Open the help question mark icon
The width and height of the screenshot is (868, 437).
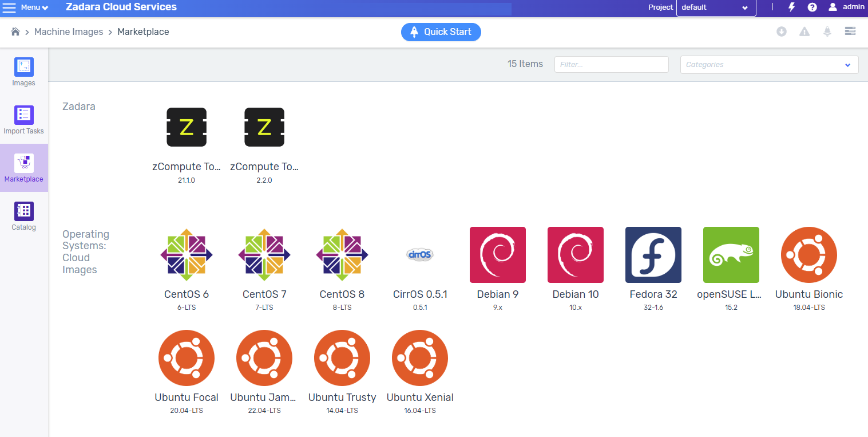(812, 7)
